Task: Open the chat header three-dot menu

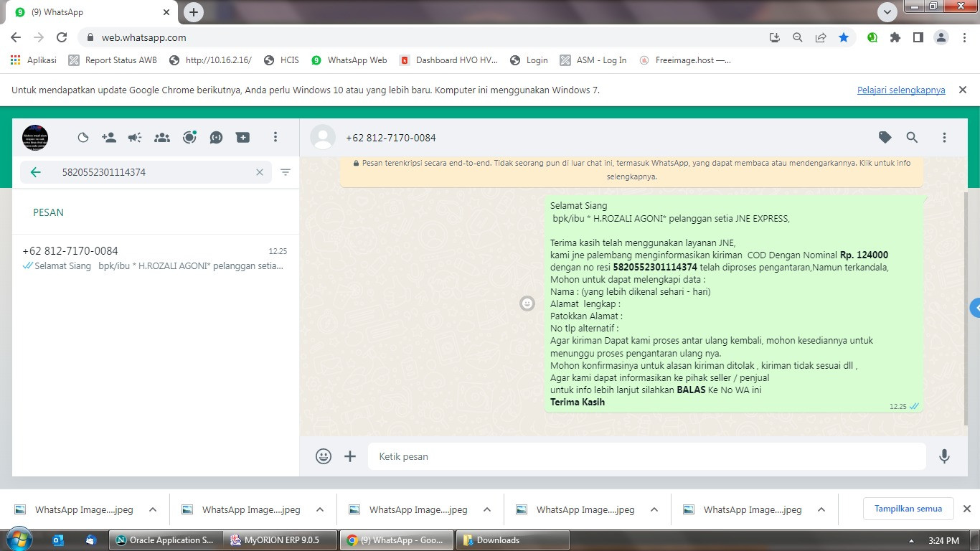Action: click(944, 137)
